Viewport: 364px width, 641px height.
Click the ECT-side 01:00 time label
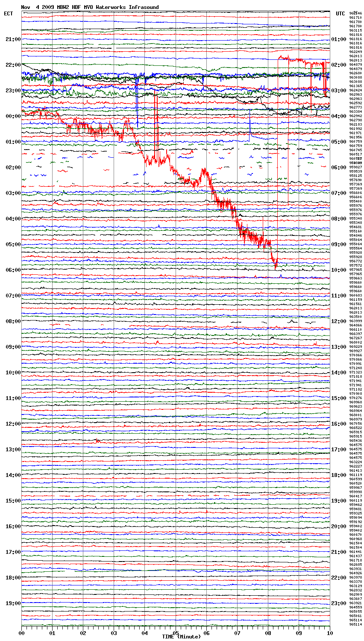tap(13, 142)
